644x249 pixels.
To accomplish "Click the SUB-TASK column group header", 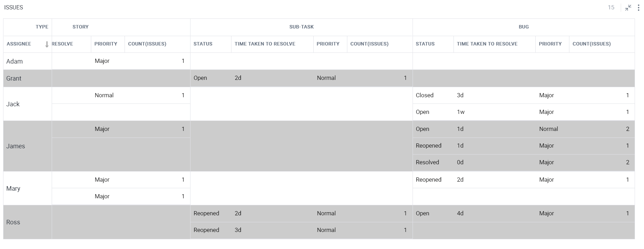I will point(302,27).
